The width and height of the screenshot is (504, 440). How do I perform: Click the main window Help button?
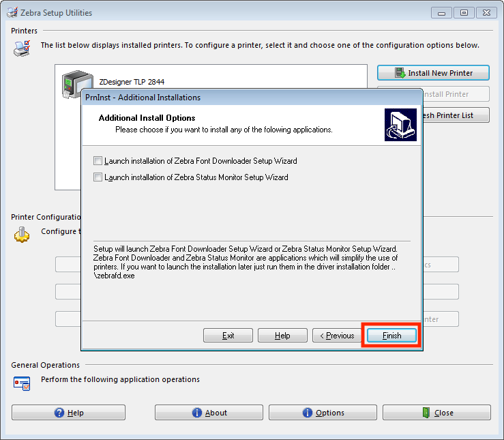68,412
